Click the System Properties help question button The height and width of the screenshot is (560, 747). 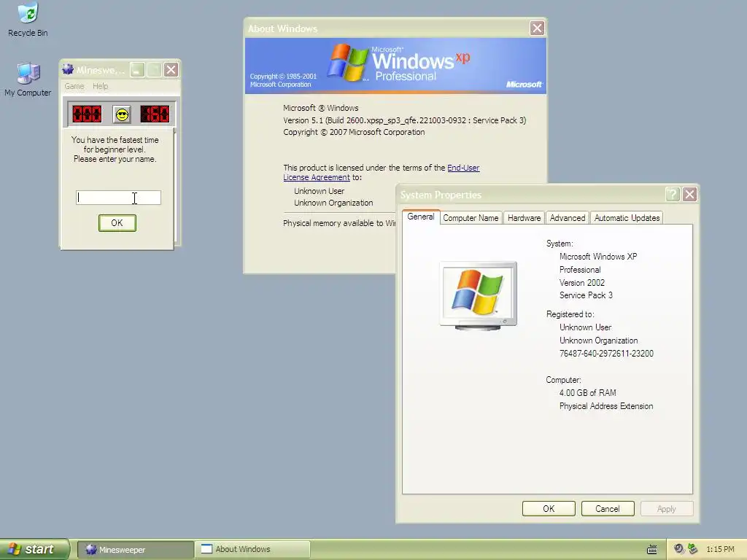[x=672, y=194]
